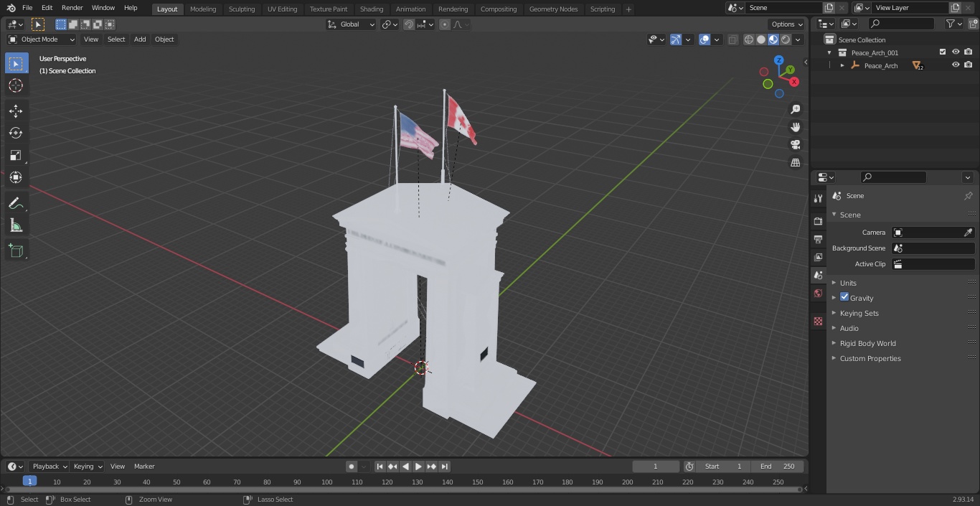Screen dimensions: 980x506
Task: Jump to the timeline start frame
Action: click(380, 467)
